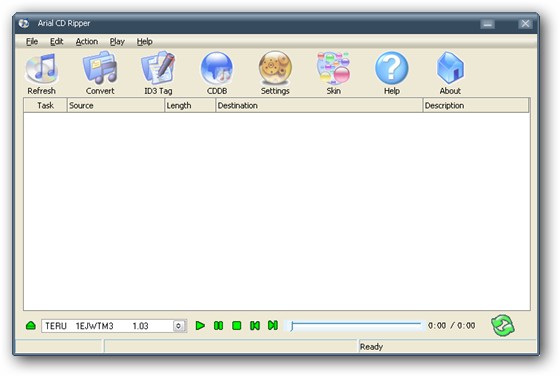Click the app icon in title bar
The height and width of the screenshot is (376, 560).
click(x=24, y=24)
